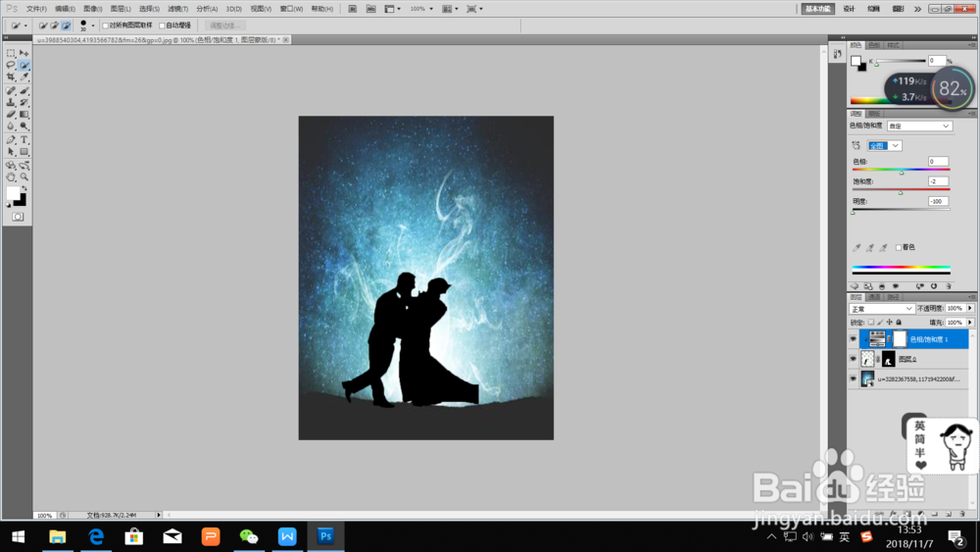Click the foreground color swatch in toolbox

pyautogui.click(x=13, y=194)
